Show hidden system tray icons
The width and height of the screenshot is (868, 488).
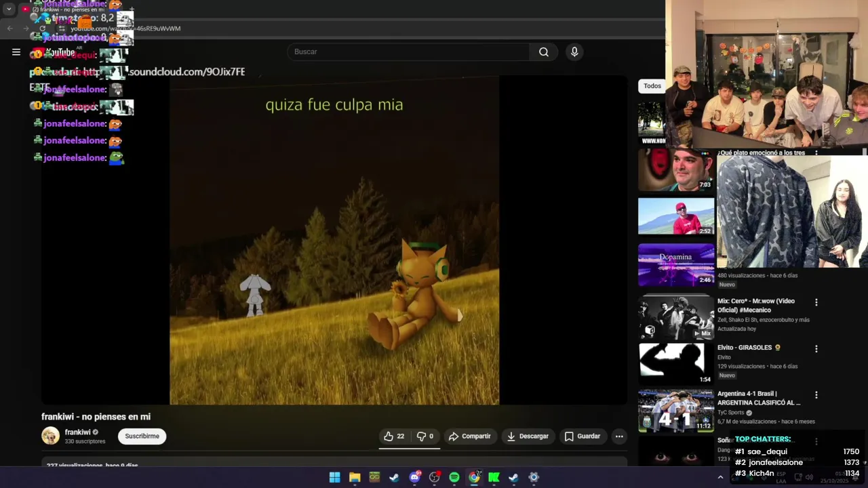tap(720, 477)
